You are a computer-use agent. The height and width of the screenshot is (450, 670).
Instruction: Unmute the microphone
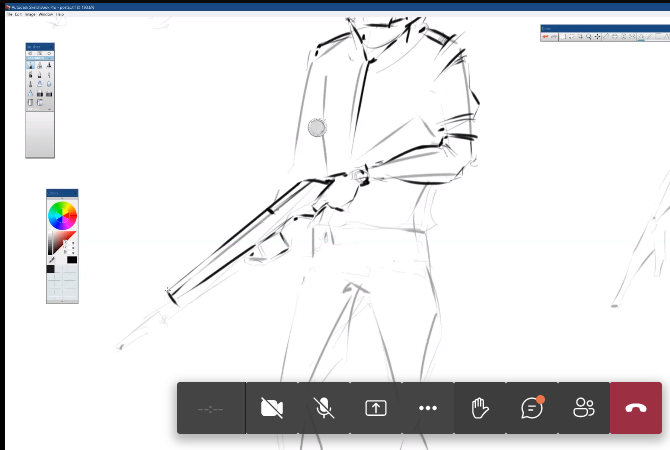coord(323,408)
